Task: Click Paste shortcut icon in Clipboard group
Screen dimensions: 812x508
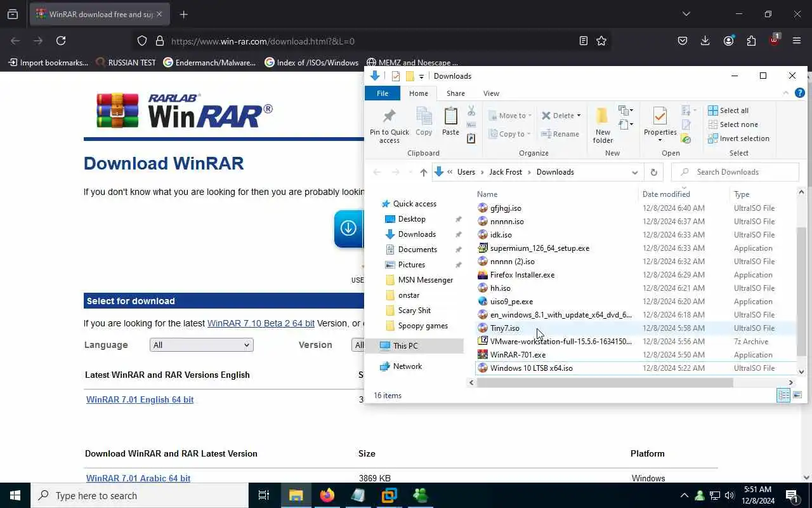Action: tap(471, 138)
